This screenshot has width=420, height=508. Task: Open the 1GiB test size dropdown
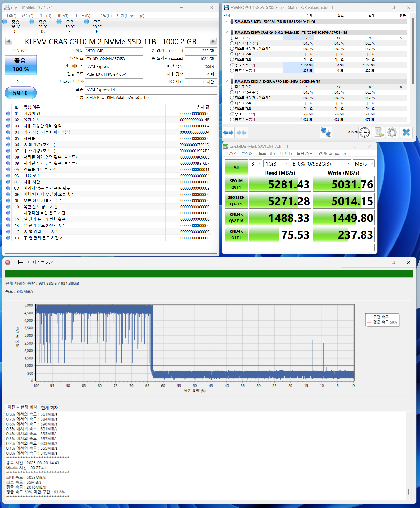276,163
